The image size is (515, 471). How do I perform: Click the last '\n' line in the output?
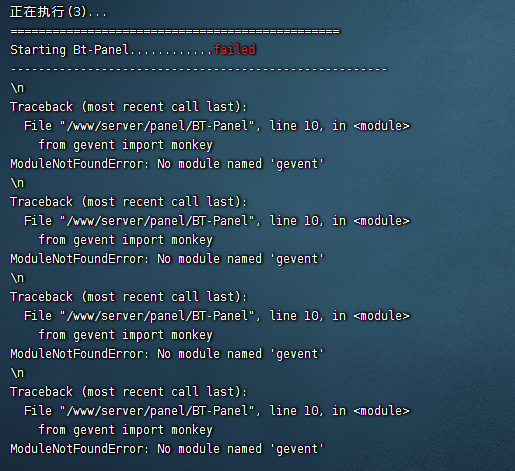pos(17,373)
